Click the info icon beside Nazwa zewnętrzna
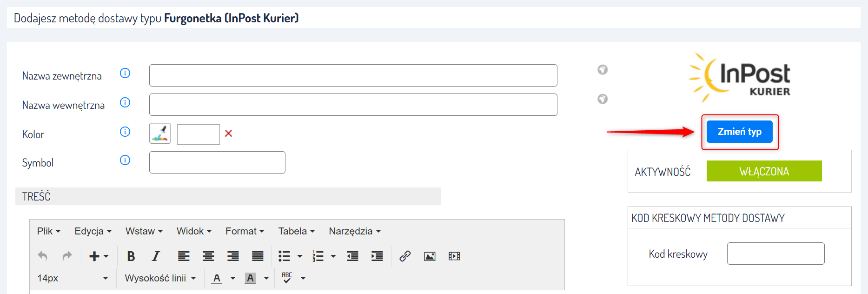868x294 pixels. point(125,73)
